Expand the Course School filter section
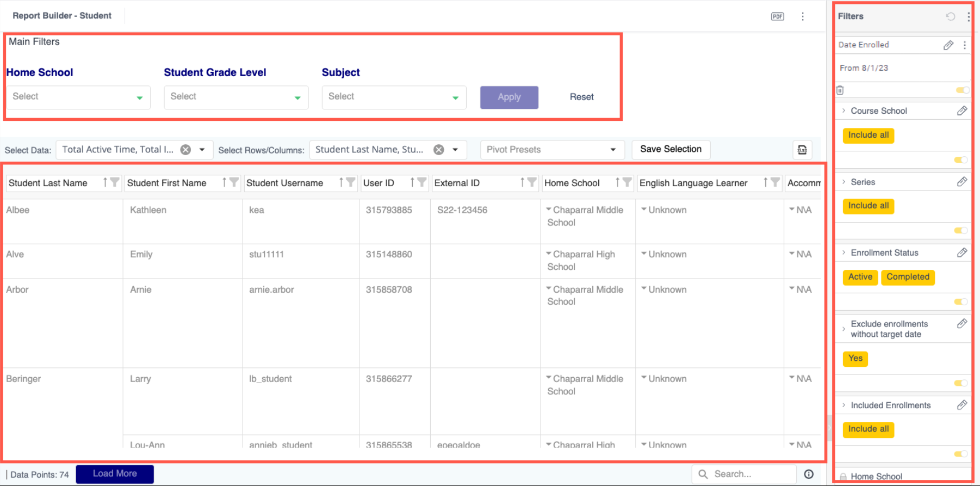This screenshot has width=980, height=486. (x=843, y=111)
